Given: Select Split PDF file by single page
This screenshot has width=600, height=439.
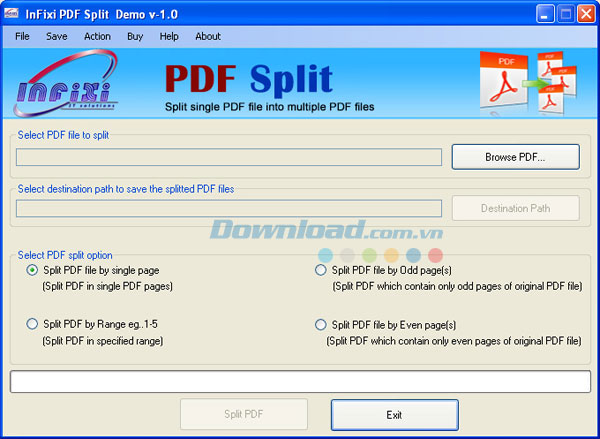Looking at the screenshot, I should point(34,270).
